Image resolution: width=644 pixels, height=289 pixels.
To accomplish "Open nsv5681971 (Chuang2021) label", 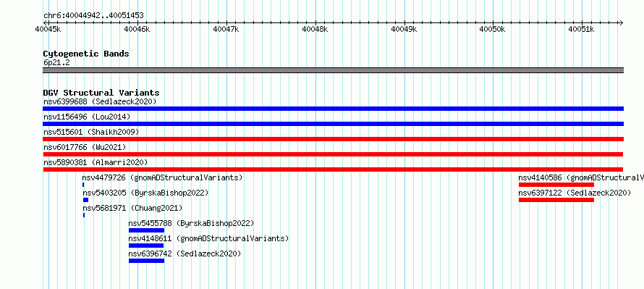I will coord(132,208).
